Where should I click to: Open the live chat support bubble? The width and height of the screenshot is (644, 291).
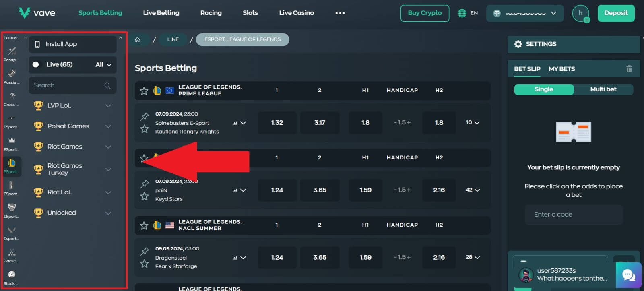coord(628,275)
